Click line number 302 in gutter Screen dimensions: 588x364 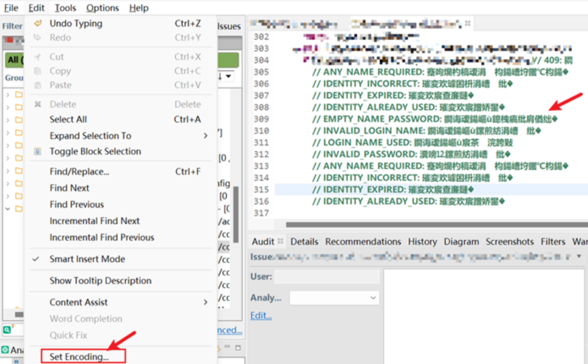[x=261, y=37]
